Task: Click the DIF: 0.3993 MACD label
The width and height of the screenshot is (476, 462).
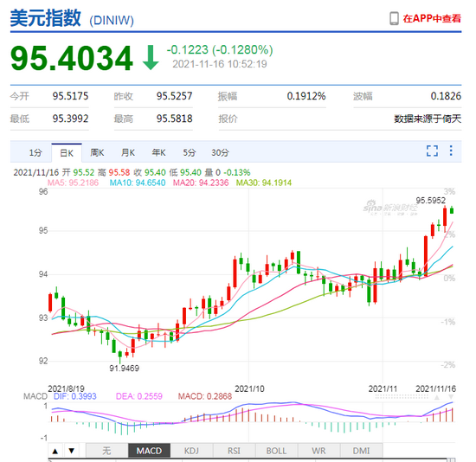Action: 74,396
